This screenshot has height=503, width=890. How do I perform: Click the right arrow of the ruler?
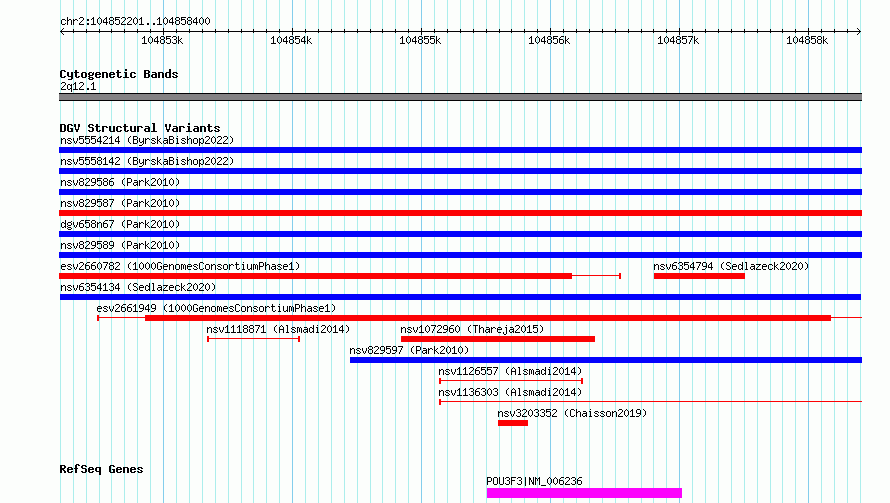pos(859,32)
